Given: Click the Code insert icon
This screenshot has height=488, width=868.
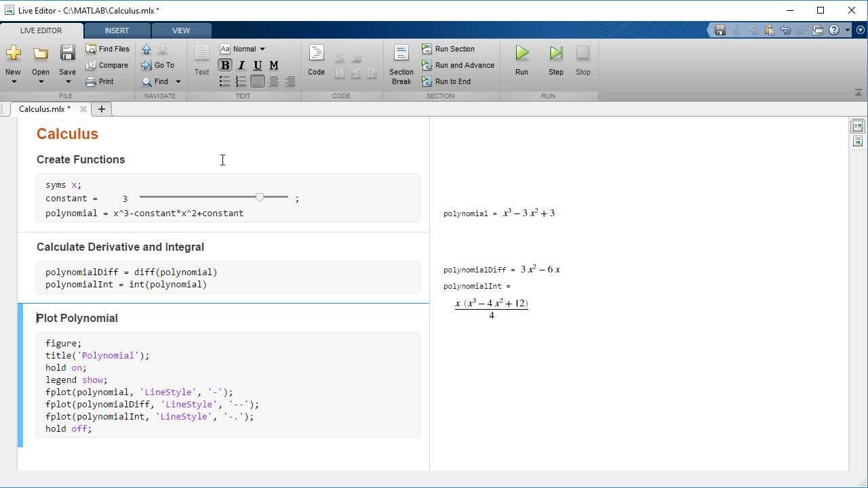Looking at the screenshot, I should pyautogui.click(x=316, y=54).
